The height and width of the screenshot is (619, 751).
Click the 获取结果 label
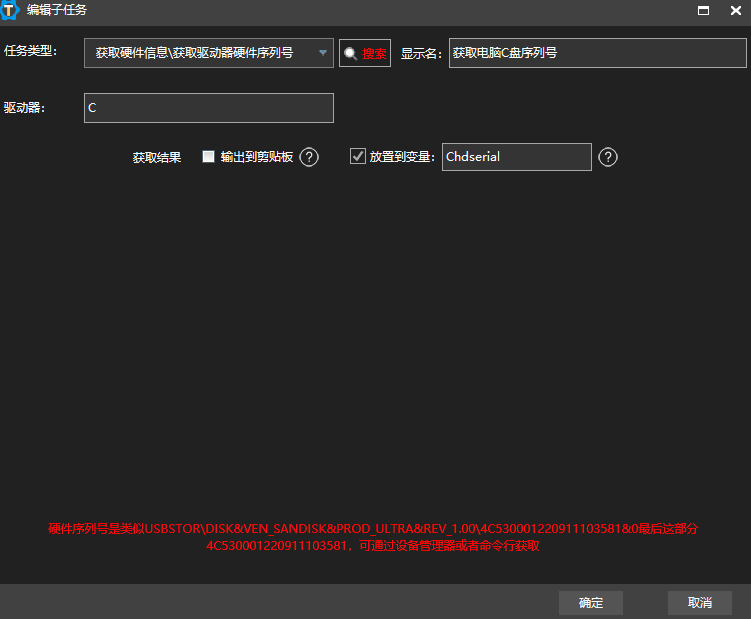(157, 158)
